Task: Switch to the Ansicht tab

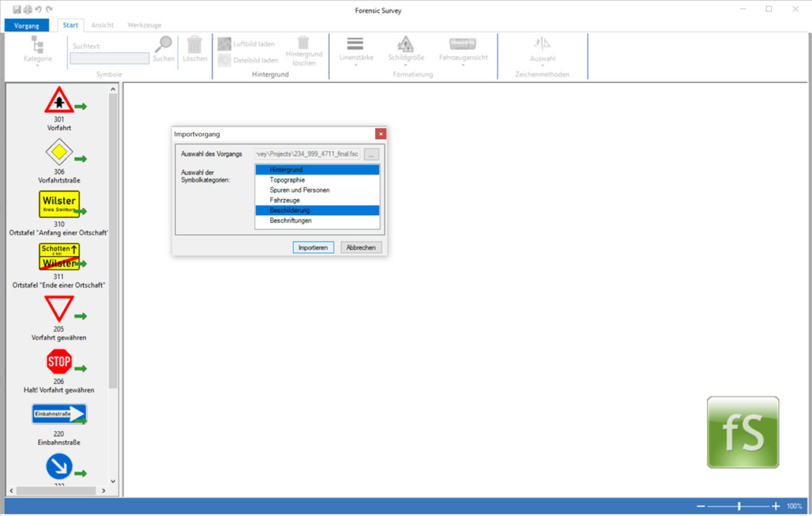Action: tap(102, 25)
